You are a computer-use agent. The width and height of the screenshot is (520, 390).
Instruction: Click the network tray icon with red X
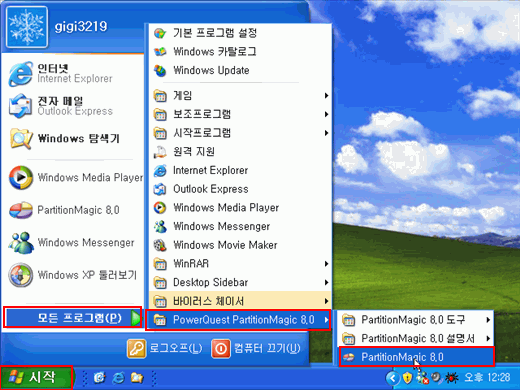pos(423,378)
